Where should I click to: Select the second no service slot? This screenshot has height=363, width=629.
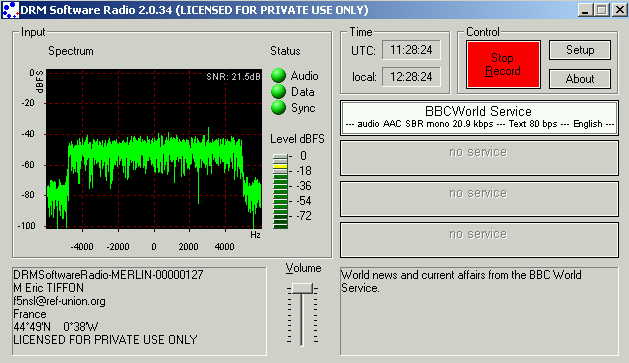[x=479, y=199]
